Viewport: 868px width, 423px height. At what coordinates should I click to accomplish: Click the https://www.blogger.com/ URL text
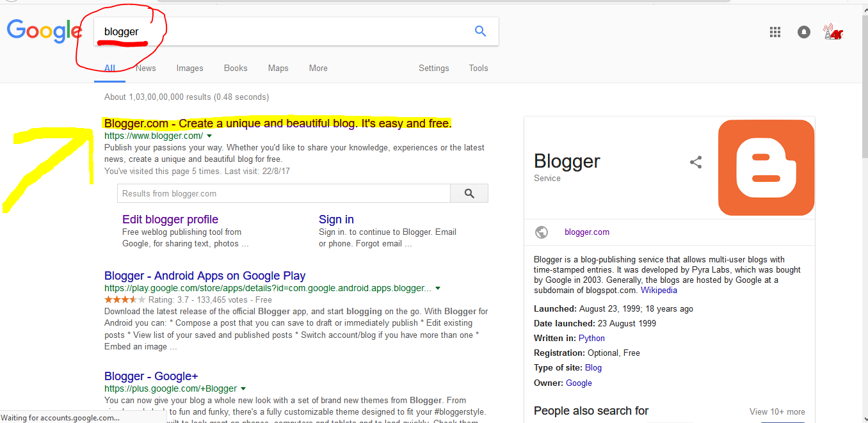pos(154,136)
